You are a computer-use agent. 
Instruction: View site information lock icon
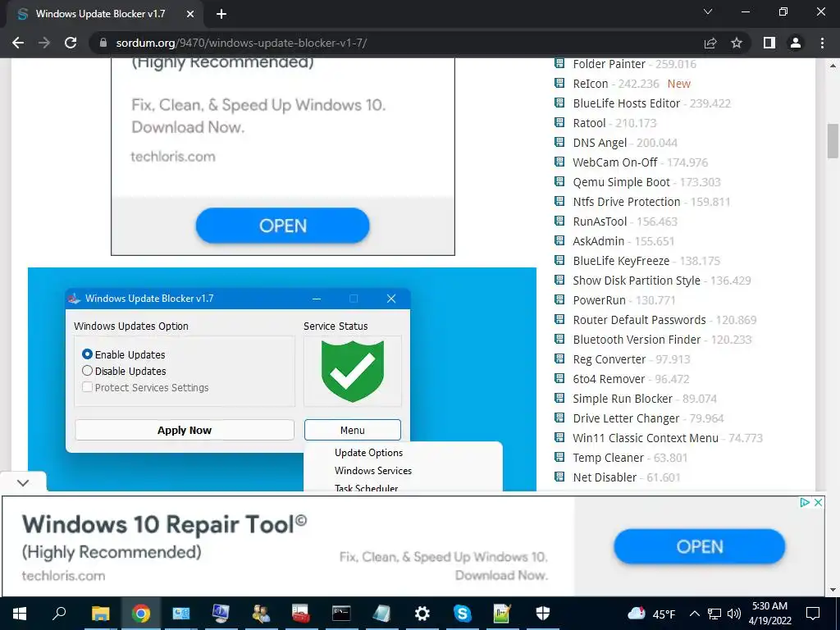pyautogui.click(x=103, y=43)
